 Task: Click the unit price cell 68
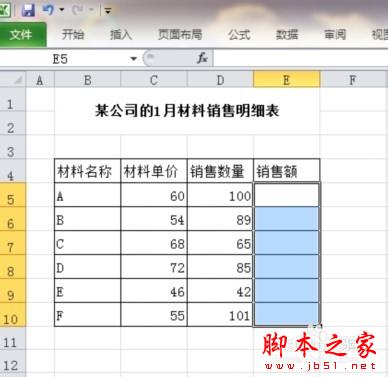pyautogui.click(x=154, y=243)
